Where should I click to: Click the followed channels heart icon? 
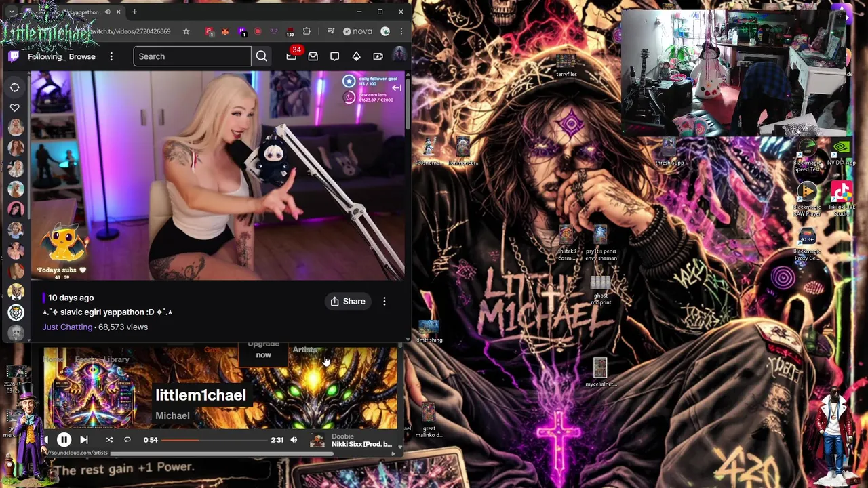pyautogui.click(x=14, y=108)
